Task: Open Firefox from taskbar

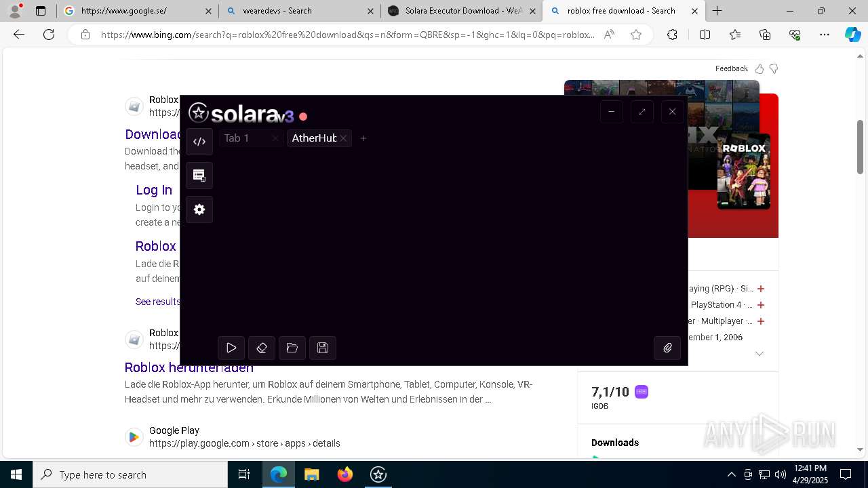Action: (345, 474)
